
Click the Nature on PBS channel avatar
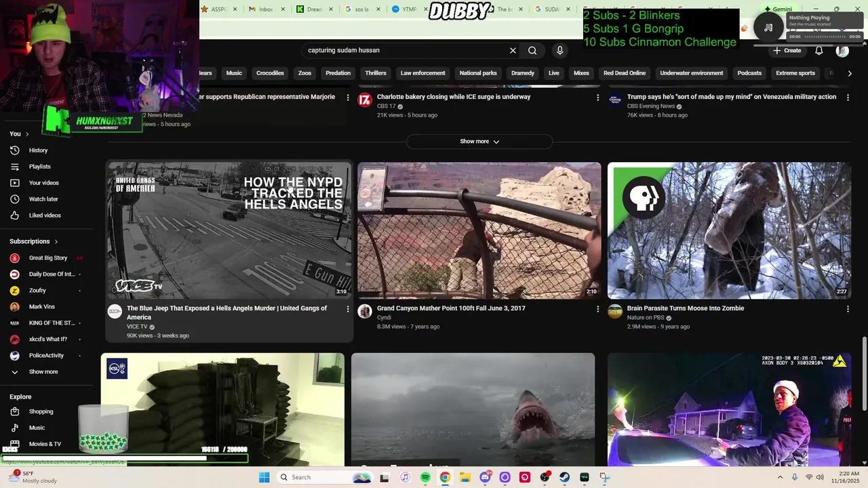(615, 311)
